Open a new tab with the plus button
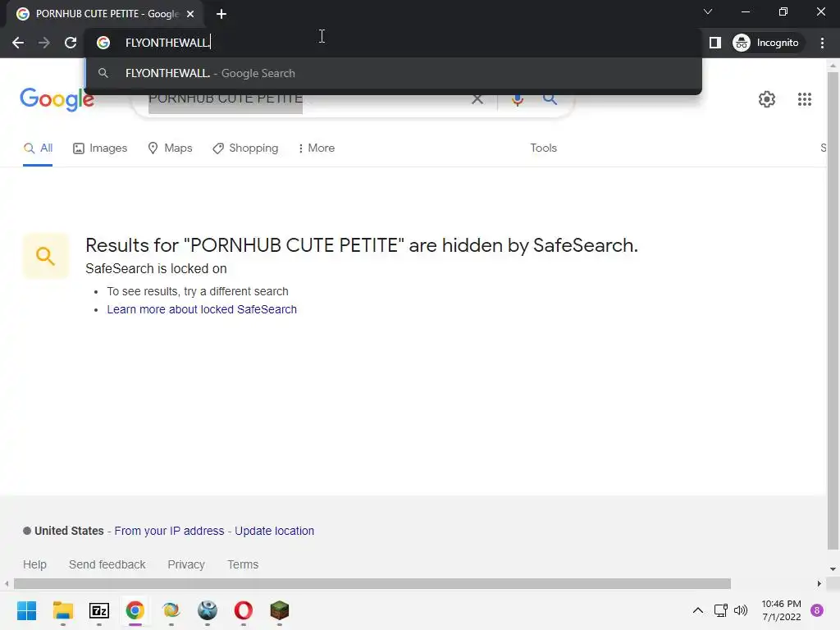The height and width of the screenshot is (630, 840). (221, 14)
